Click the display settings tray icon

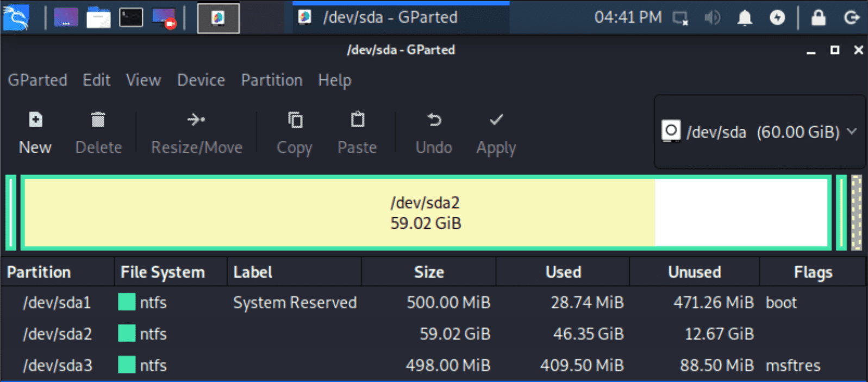680,18
